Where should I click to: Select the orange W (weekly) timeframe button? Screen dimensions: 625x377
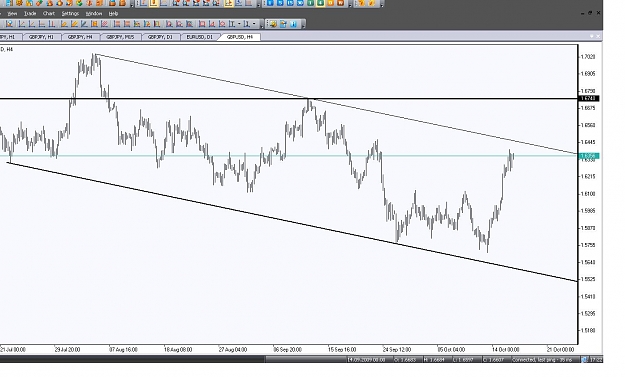pyautogui.click(x=340, y=3)
